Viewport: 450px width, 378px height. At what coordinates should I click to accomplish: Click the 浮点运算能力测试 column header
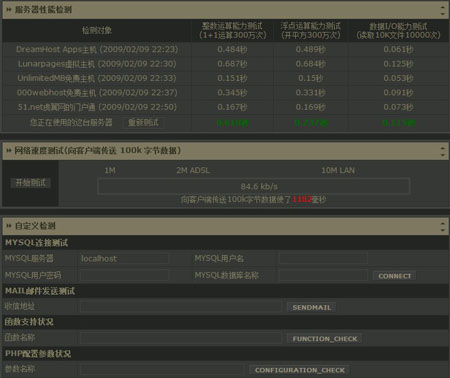click(310, 30)
